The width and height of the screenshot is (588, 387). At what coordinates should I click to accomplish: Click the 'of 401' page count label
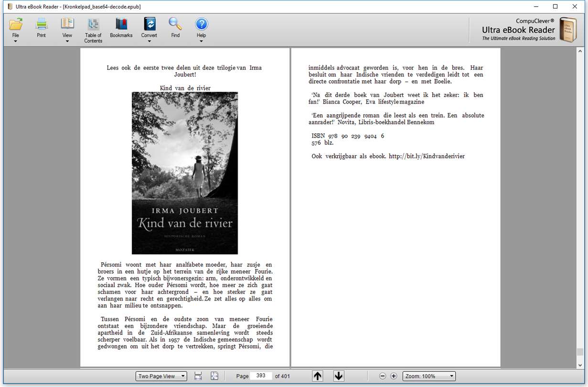pyautogui.click(x=282, y=376)
